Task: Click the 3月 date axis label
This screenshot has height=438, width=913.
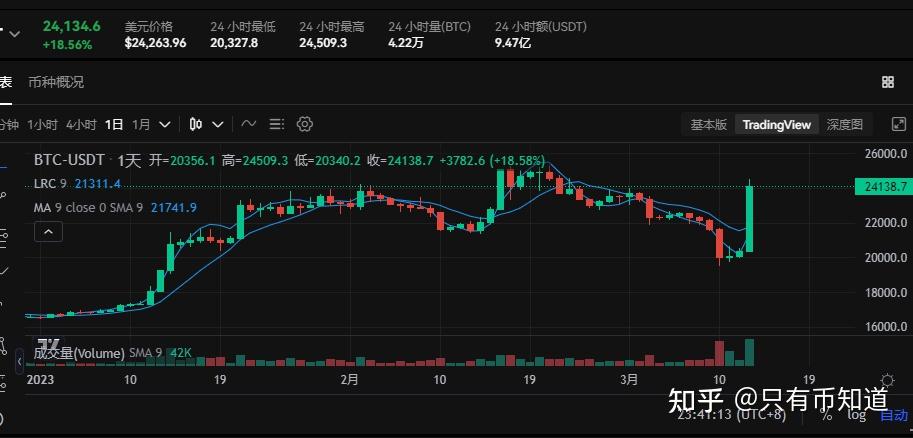Action: coord(629,380)
